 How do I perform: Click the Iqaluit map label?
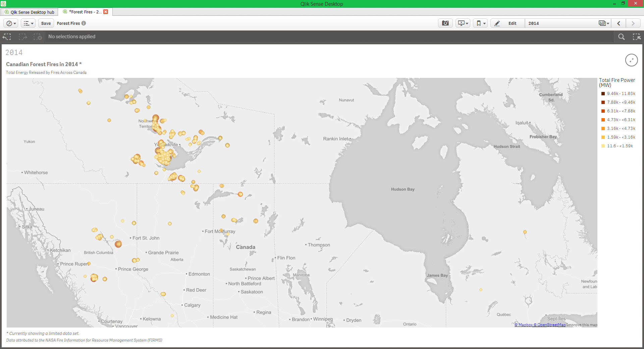coord(523,123)
